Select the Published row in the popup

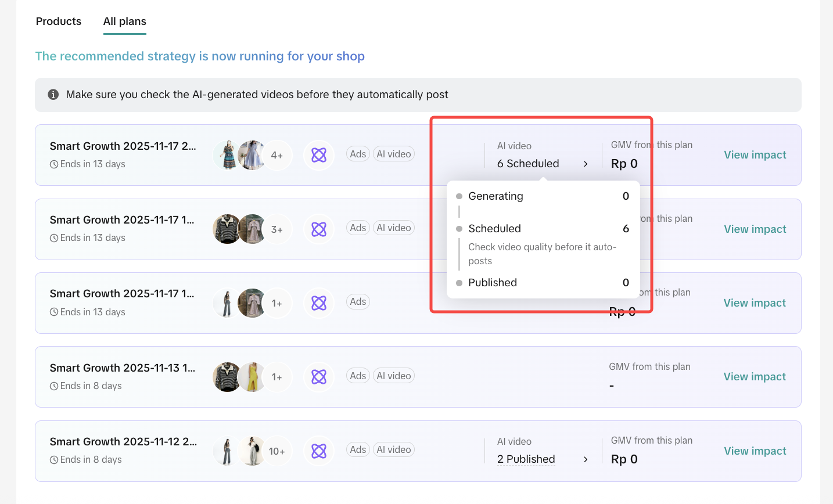492,283
